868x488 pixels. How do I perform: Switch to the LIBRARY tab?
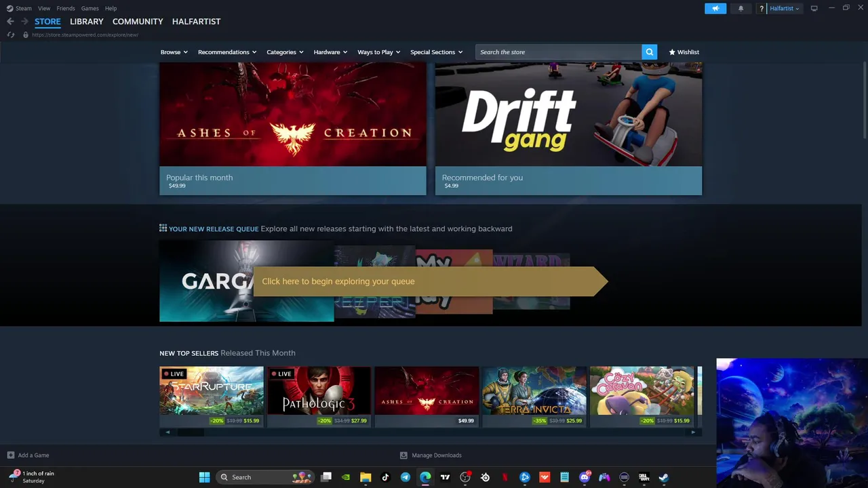click(87, 22)
